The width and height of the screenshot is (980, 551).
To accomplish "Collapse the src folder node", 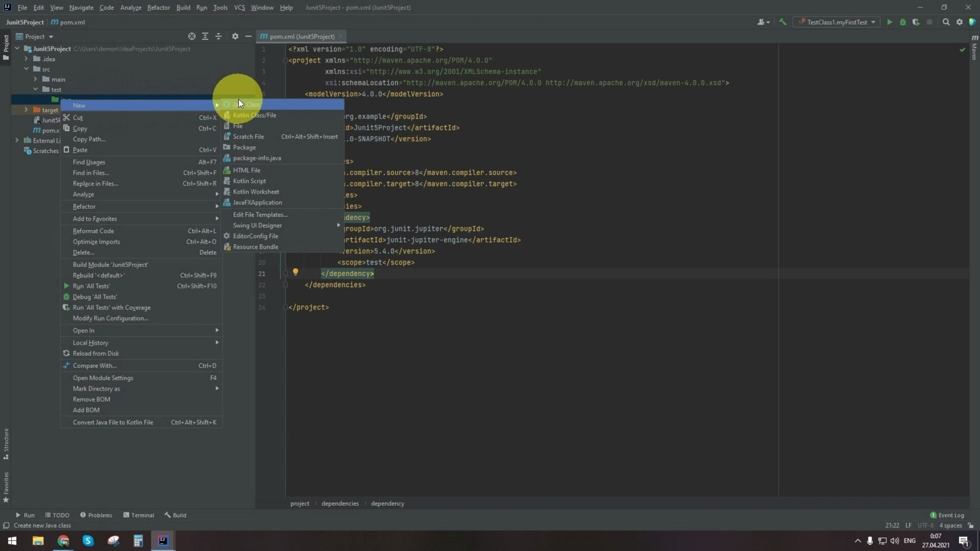I will (26, 69).
